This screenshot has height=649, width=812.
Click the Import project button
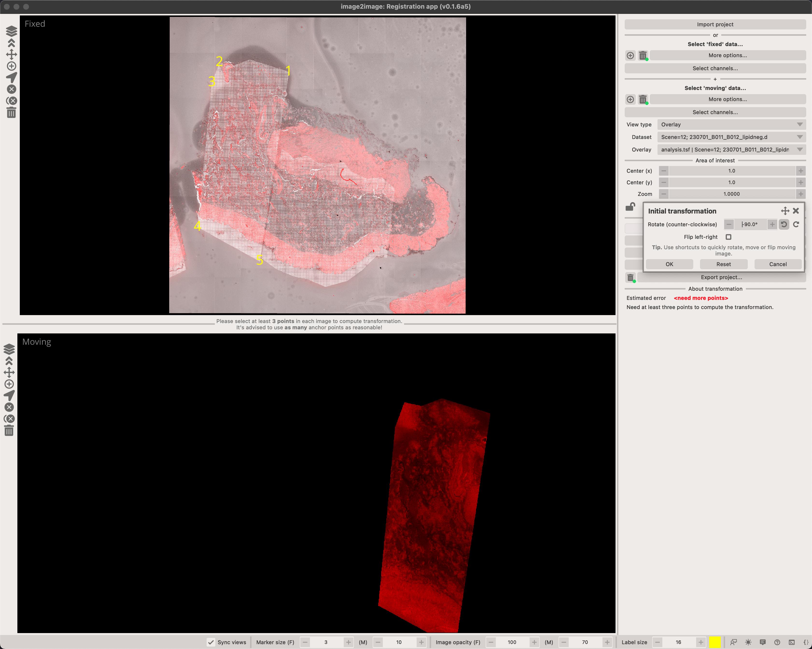tap(715, 24)
